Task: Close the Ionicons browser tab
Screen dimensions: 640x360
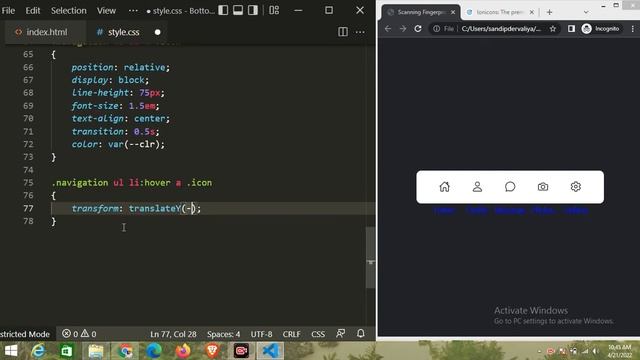Action: pyautogui.click(x=531, y=12)
